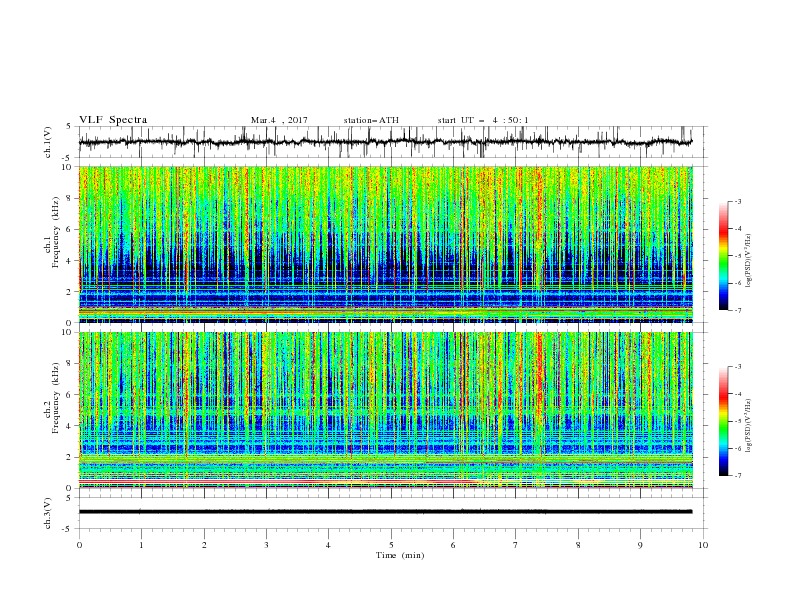The width and height of the screenshot is (792, 612).
Task: Click the ch.3 flat voltage trace
Action: click(385, 512)
